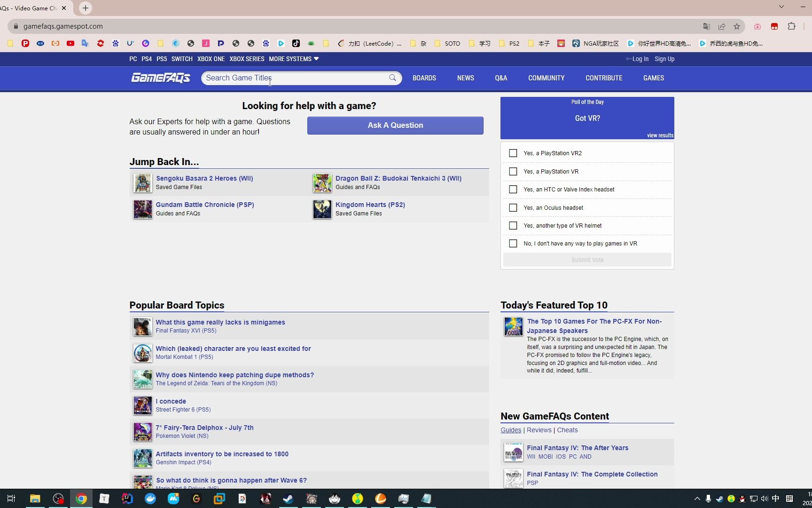The height and width of the screenshot is (508, 812).
Task: Open the GAMES menu
Action: 654,78
